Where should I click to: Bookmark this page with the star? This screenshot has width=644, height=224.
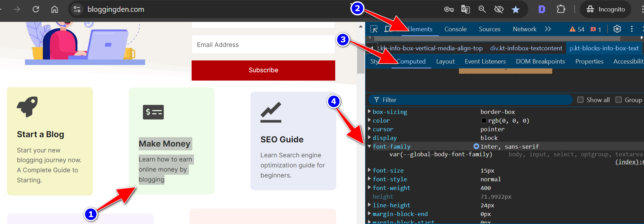[516, 10]
